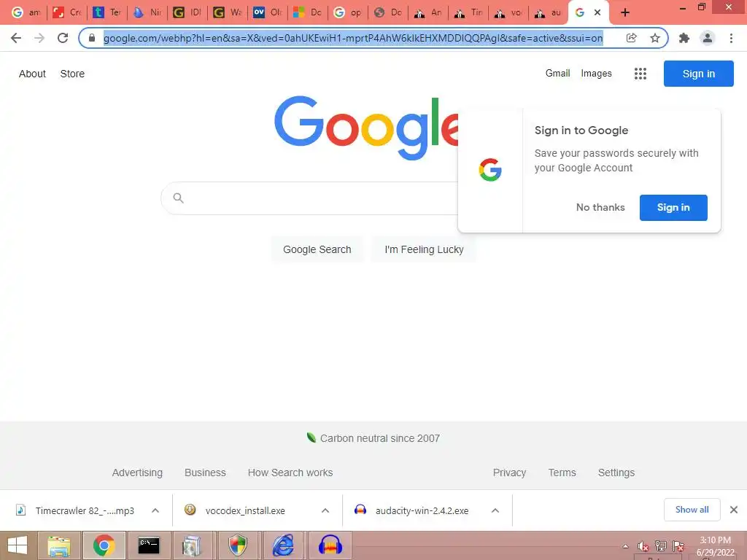The image size is (747, 560).
Task: Click the muted speaker tray icon
Action: pos(643,546)
